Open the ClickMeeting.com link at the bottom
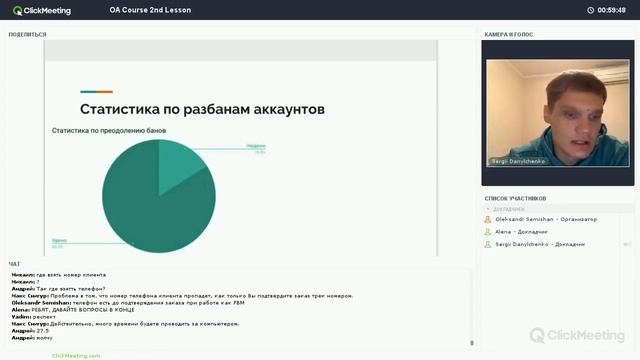This screenshot has height=360, width=640. pyautogui.click(x=76, y=356)
